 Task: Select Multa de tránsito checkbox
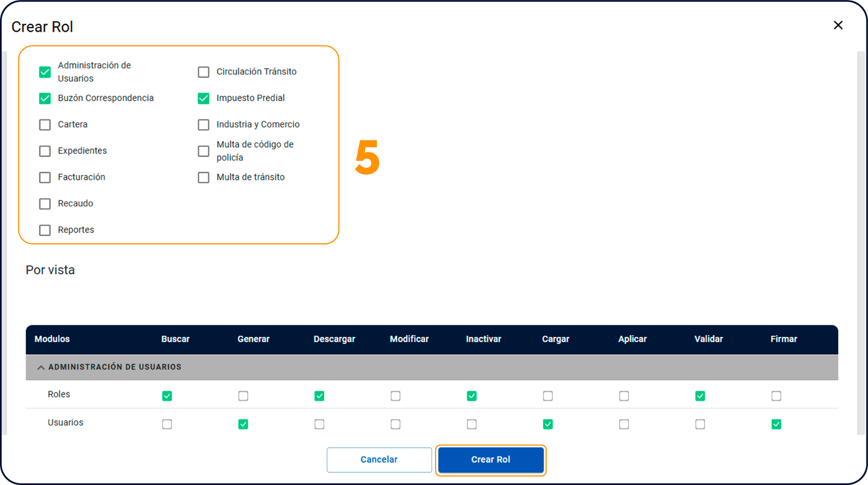[204, 177]
